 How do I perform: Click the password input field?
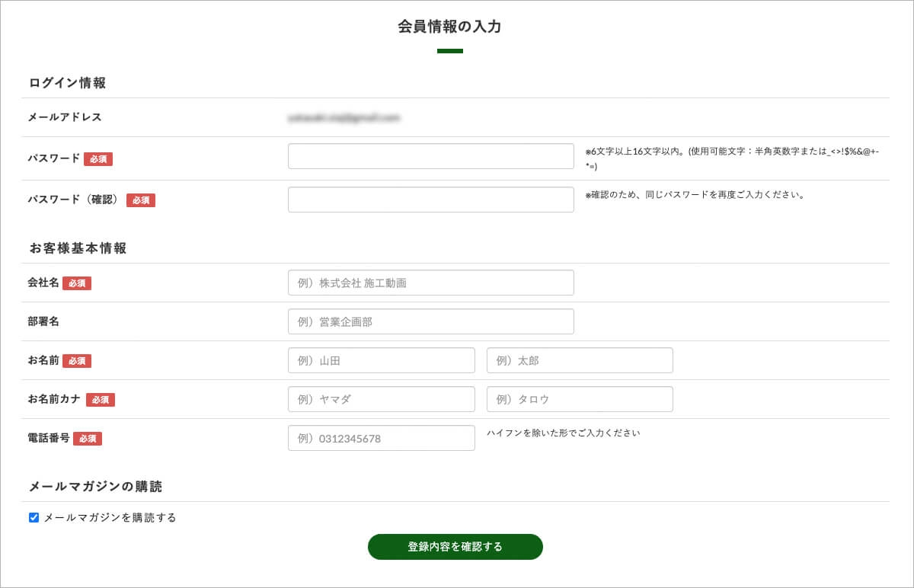tap(430, 156)
